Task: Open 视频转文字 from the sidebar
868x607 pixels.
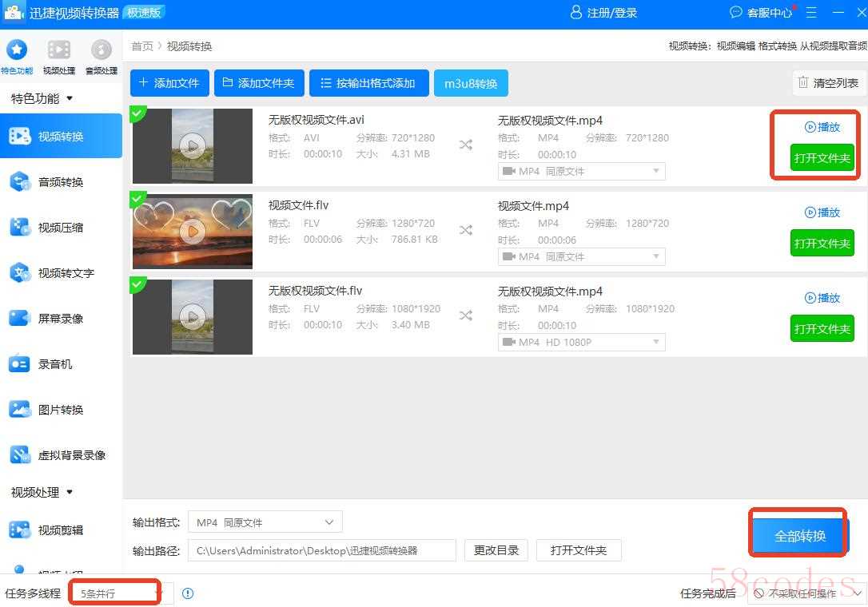Action: [61, 273]
